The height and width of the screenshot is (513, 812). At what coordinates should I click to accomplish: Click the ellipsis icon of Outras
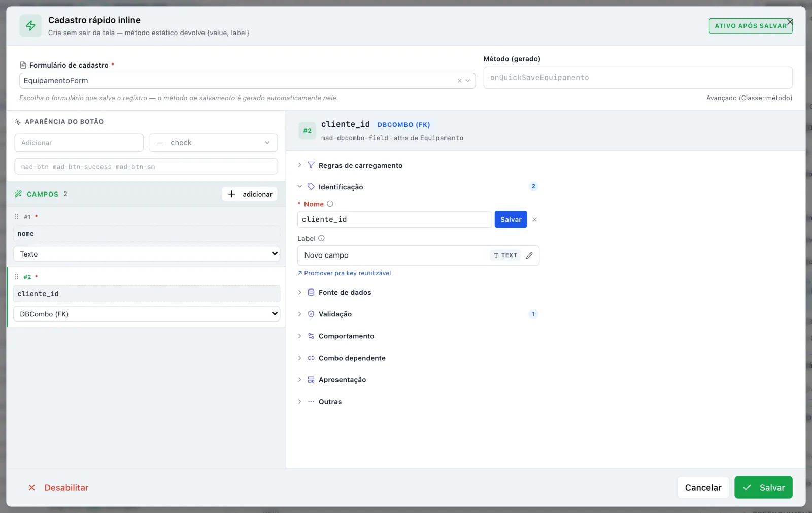pyautogui.click(x=311, y=401)
